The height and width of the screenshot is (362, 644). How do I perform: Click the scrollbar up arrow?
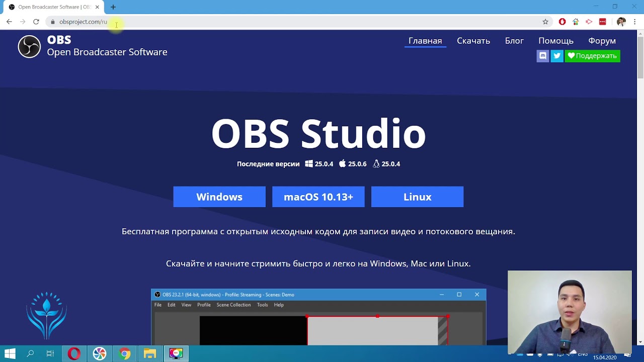640,33
